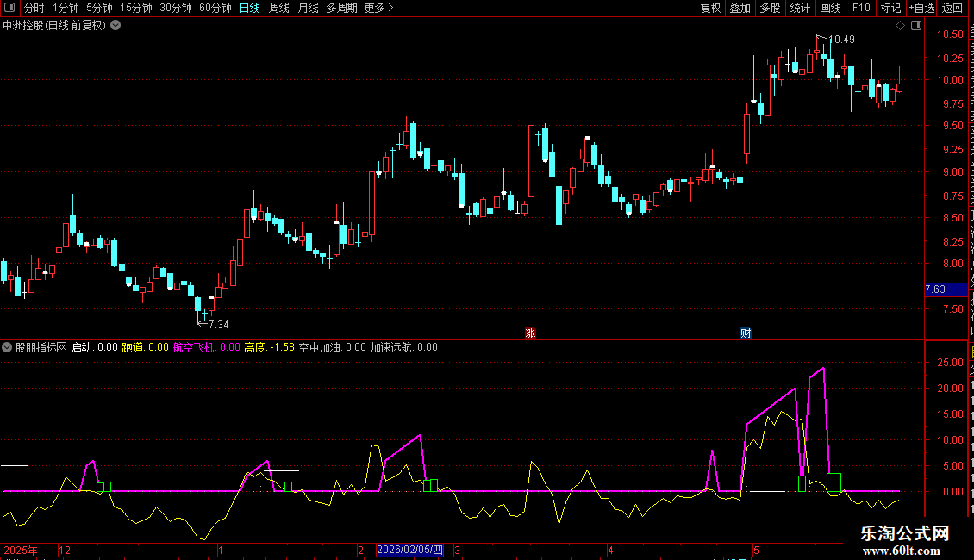This screenshot has height=560, width=974.
Task: Expand dropdown beside 中洲控股 title
Action: point(116,26)
